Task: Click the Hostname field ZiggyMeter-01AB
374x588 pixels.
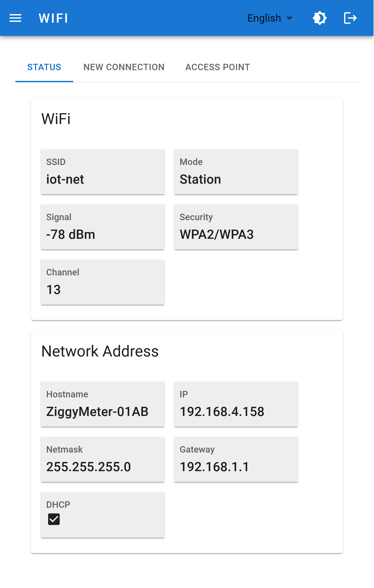Action: (102, 404)
